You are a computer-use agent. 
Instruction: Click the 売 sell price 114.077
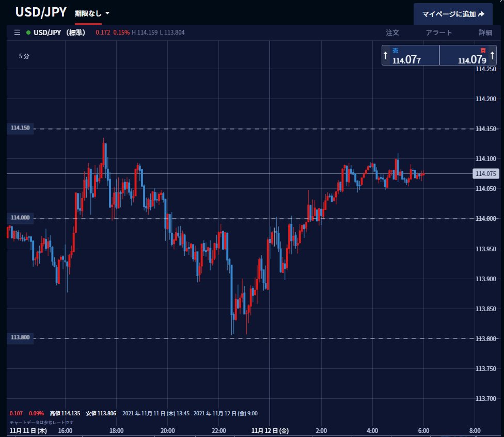coord(411,56)
